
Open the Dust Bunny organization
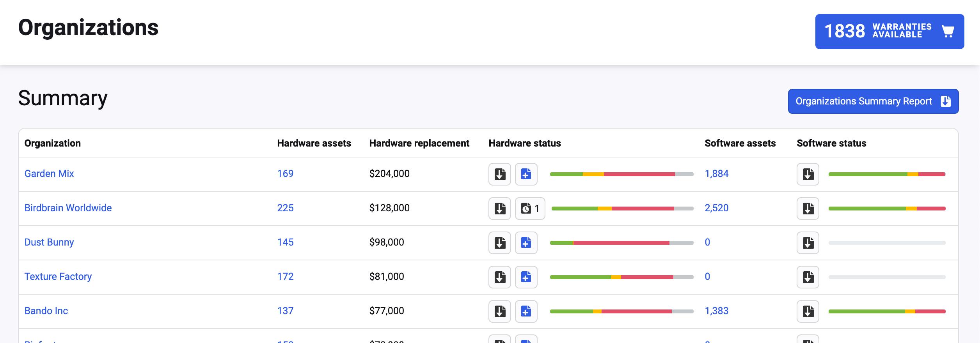(x=49, y=242)
